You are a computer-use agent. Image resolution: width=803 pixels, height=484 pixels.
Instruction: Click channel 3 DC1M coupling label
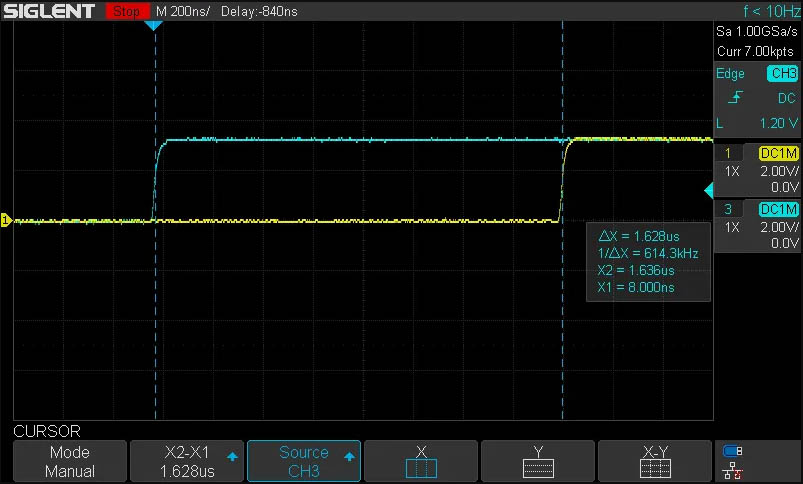778,209
